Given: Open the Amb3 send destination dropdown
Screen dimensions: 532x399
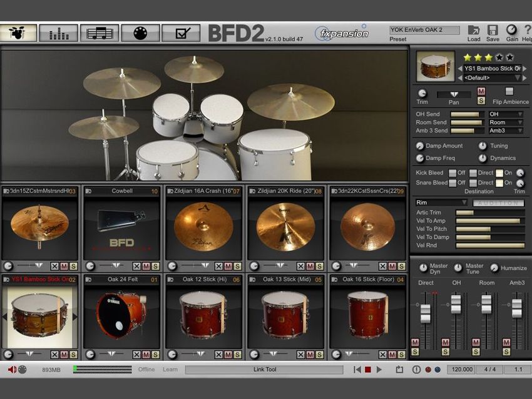Looking at the screenshot, I should point(506,131).
